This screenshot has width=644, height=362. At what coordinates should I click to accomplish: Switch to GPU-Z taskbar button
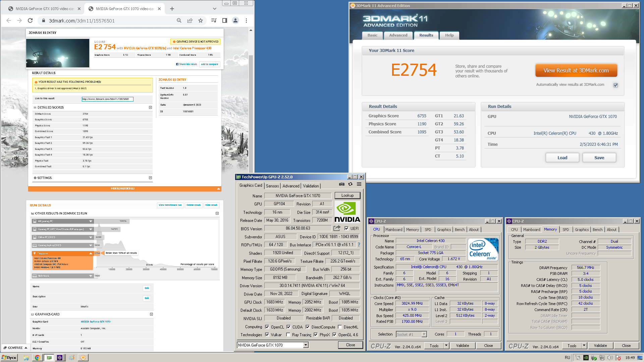click(x=49, y=358)
